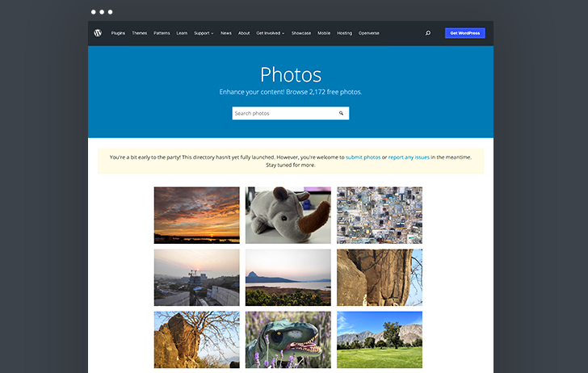Follow the submit photos link
The height and width of the screenshot is (373, 588).
pyautogui.click(x=363, y=157)
